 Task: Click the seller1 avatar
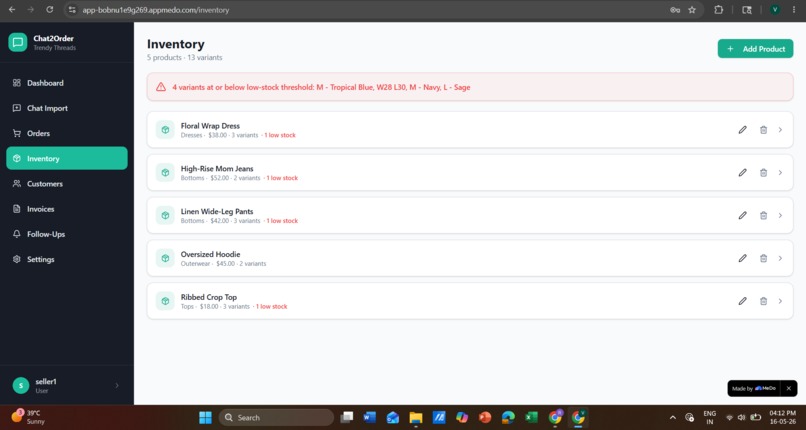tap(21, 385)
